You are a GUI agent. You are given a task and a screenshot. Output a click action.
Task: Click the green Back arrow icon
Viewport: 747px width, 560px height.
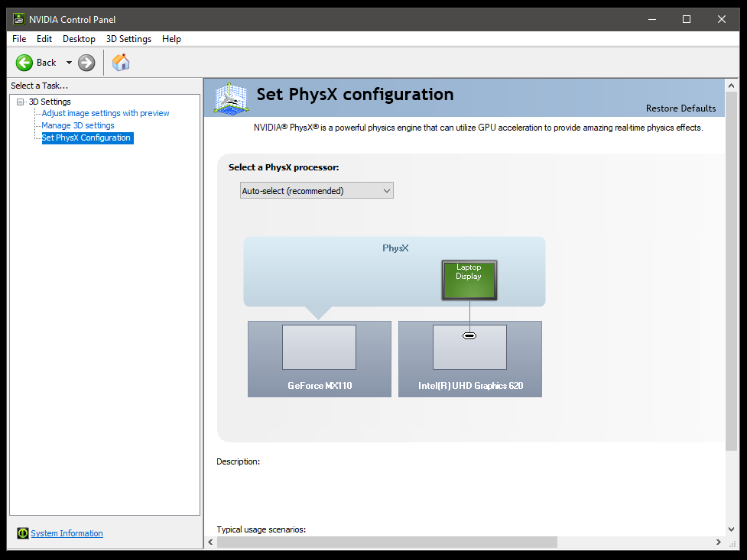24,63
